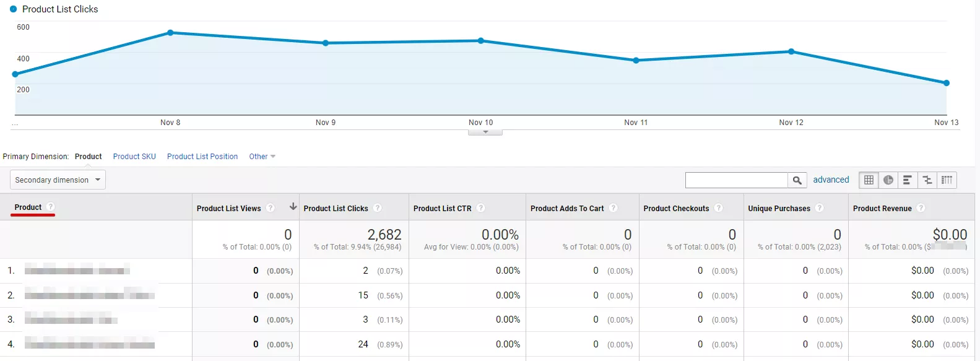Open help for Product List Views
The height and width of the screenshot is (361, 980).
(271, 208)
